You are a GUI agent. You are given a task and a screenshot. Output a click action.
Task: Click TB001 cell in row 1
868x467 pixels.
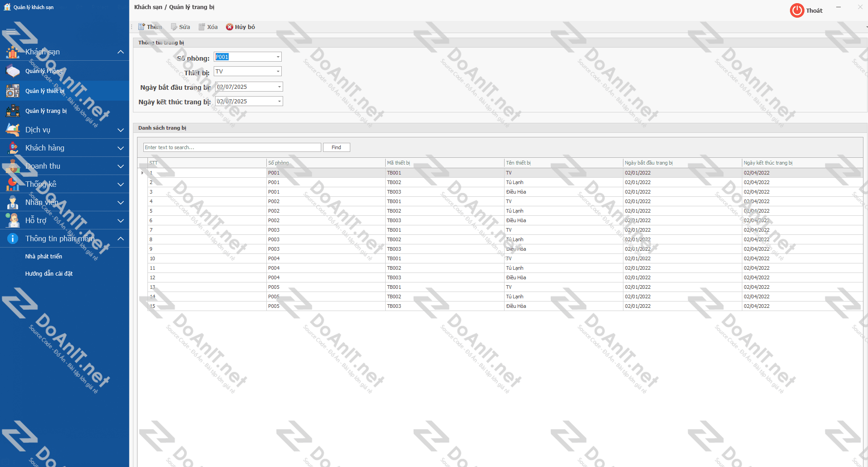[x=445, y=173]
